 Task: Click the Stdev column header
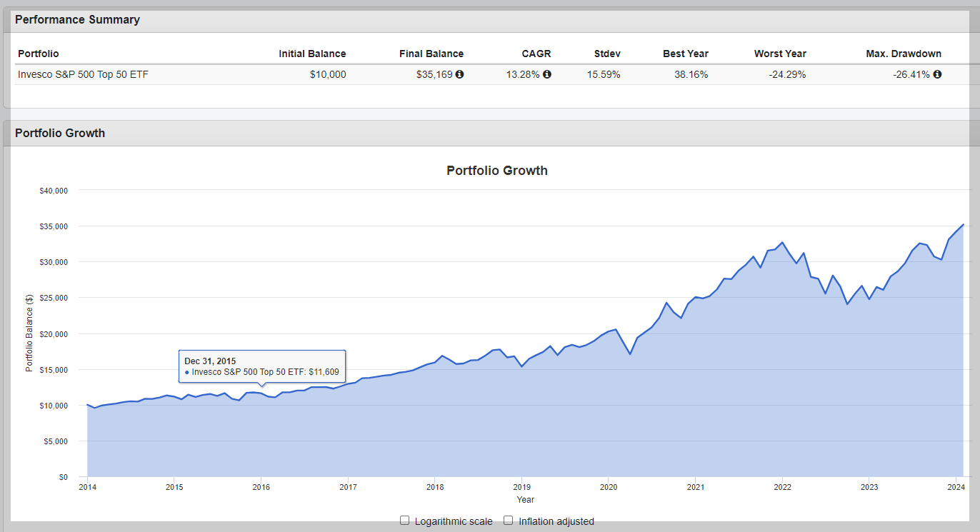pyautogui.click(x=607, y=54)
